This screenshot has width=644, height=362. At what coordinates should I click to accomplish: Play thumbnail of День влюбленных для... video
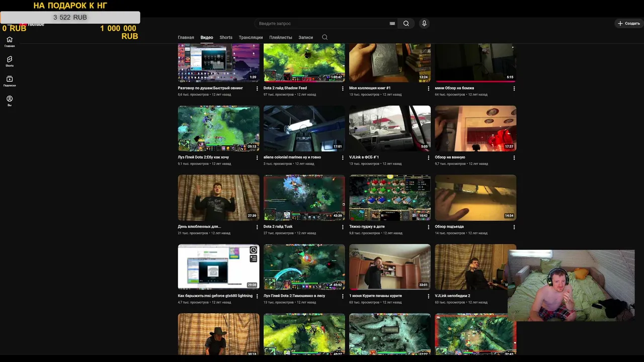pyautogui.click(x=218, y=198)
